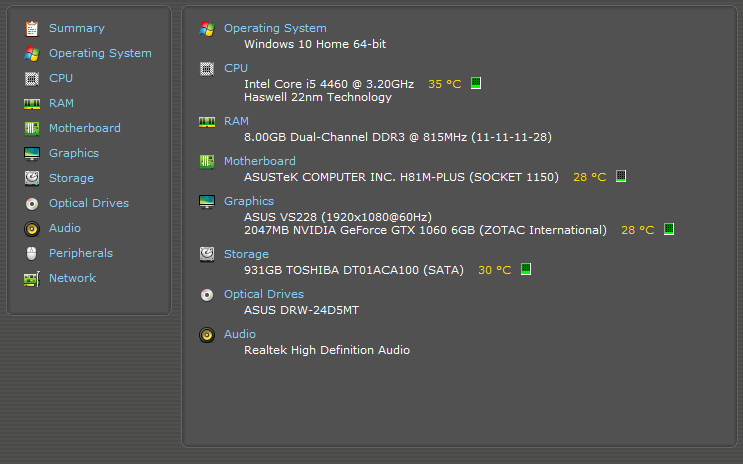Click the 'ASUS VS228 (1920x1080@60Hz)' text
This screenshot has height=464, width=743.
tap(338, 217)
